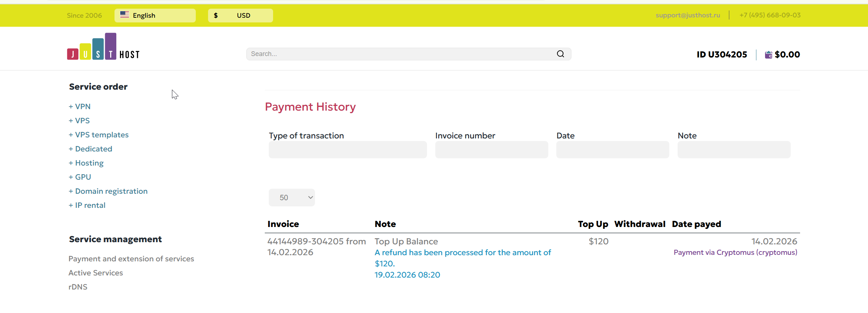The height and width of the screenshot is (313, 868).
Task: Click the account ID U304205
Action: [722, 55]
